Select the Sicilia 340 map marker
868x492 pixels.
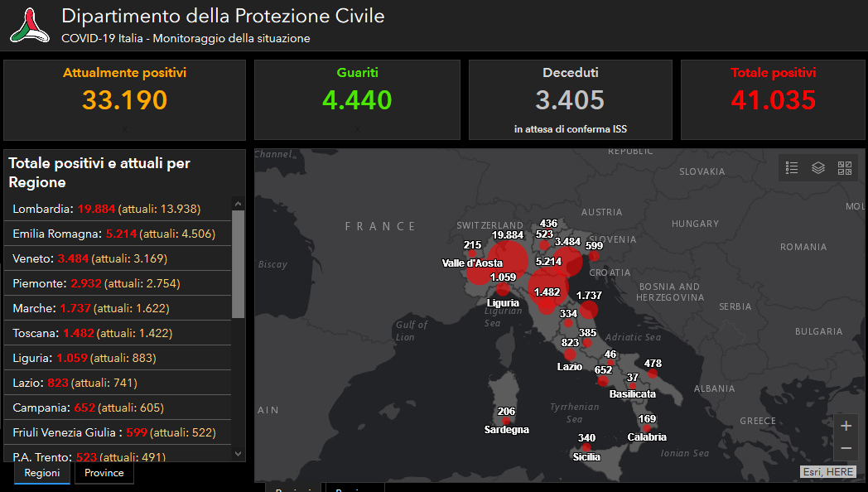point(586,447)
